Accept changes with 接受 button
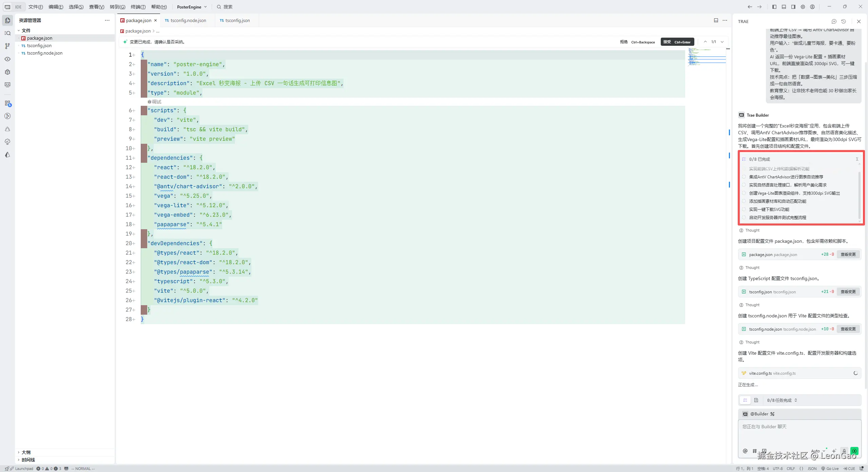Viewport: 868px width, 472px height. point(677,42)
